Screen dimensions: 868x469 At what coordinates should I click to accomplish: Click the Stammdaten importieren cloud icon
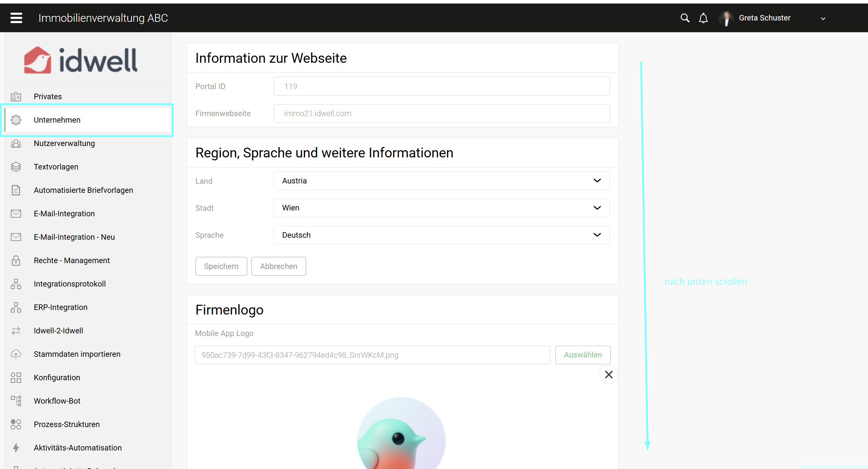point(16,354)
